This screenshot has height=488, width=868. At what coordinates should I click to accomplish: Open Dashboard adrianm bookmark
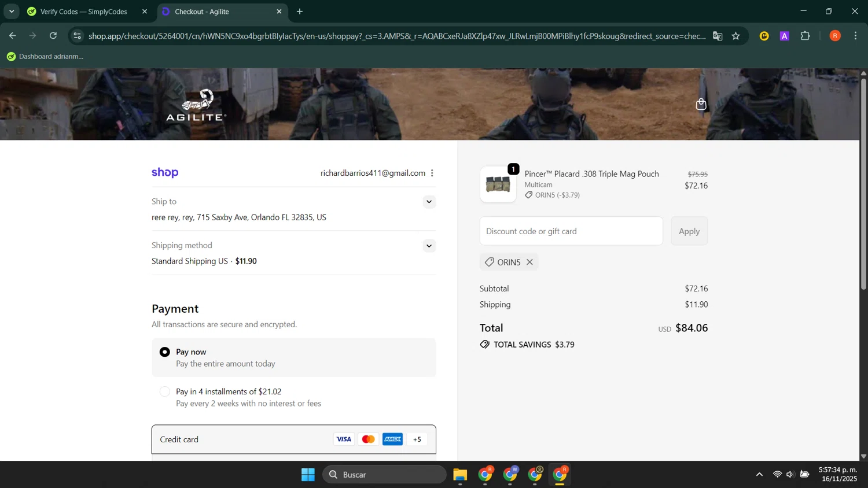45,56
